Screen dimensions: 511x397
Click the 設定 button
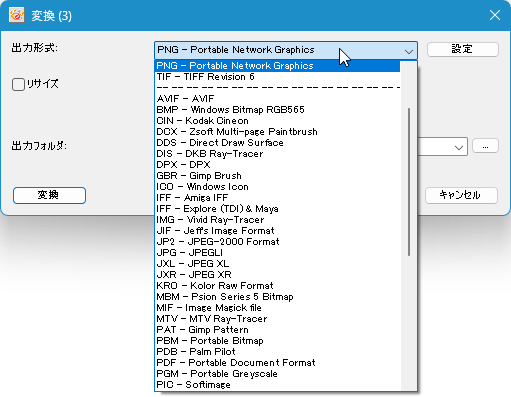pos(463,49)
